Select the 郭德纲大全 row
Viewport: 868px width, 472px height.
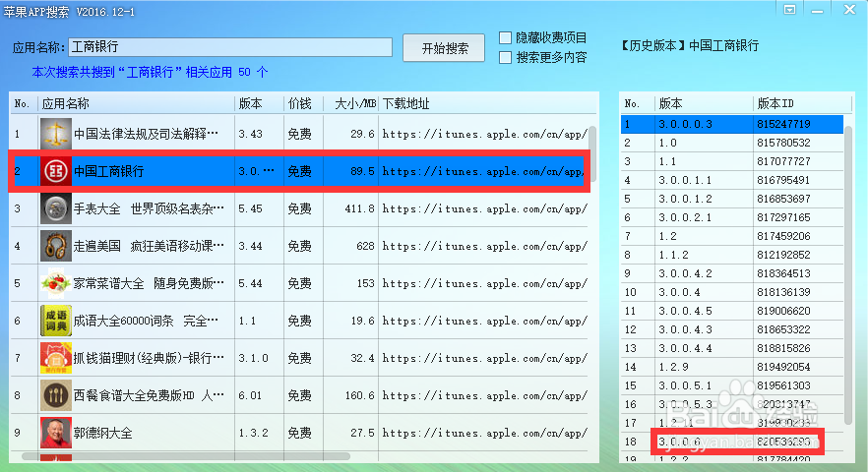point(299,433)
